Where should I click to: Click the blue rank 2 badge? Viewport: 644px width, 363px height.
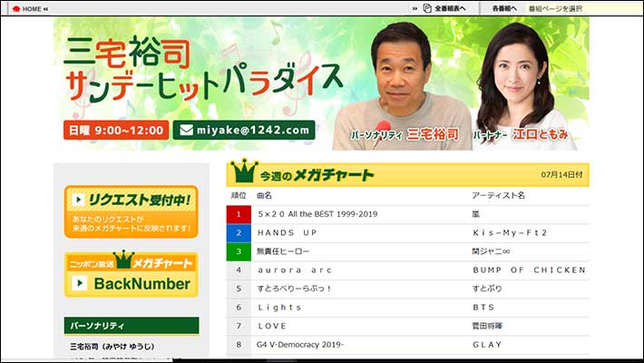click(239, 232)
